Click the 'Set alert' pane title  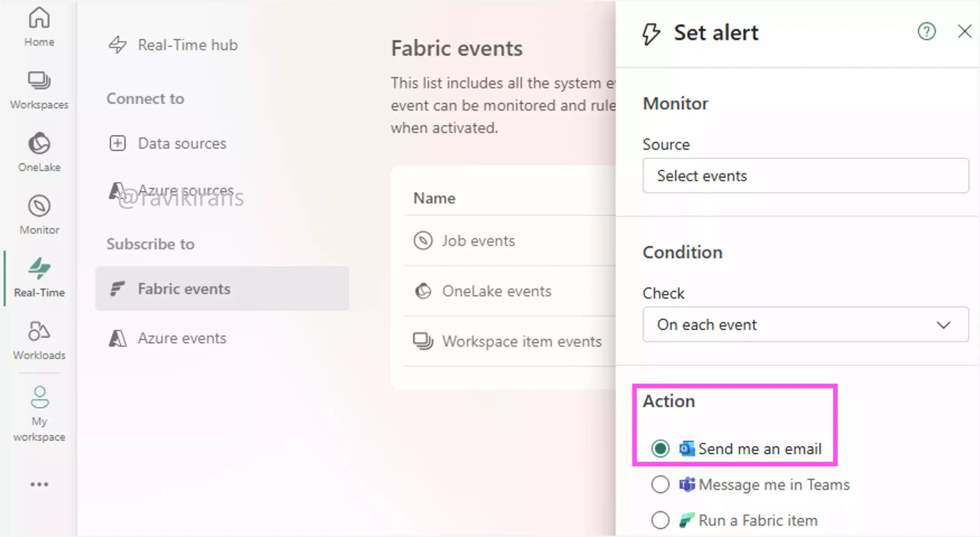click(716, 33)
